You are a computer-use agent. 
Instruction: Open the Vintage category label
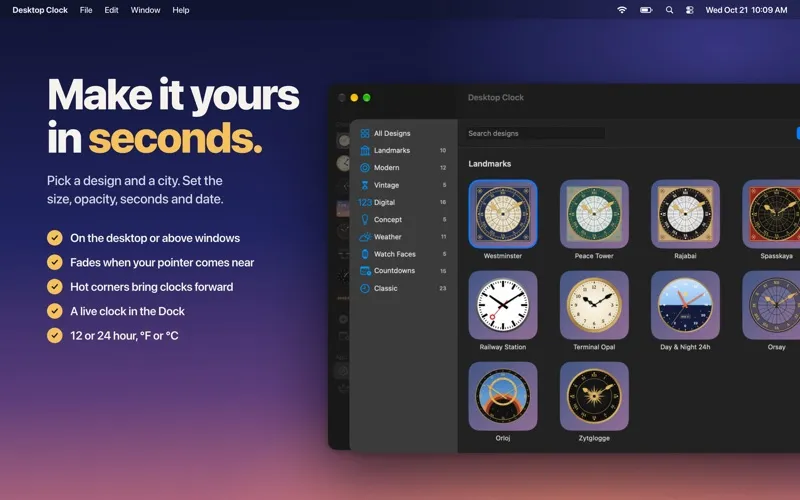(386, 185)
